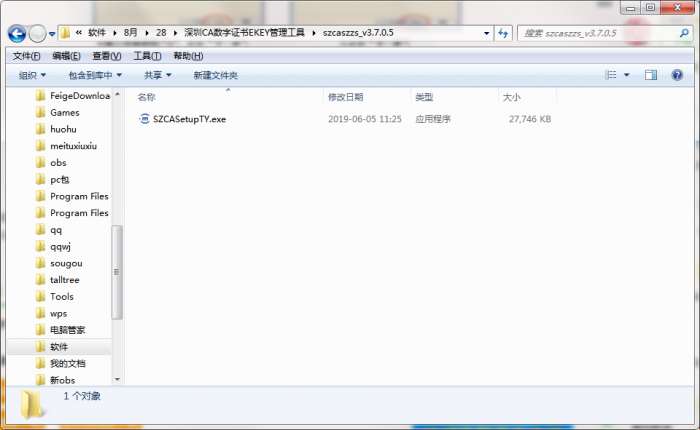This screenshot has height=430, width=700.
Task: Open the 帮助(H) menu
Action: 188,56
